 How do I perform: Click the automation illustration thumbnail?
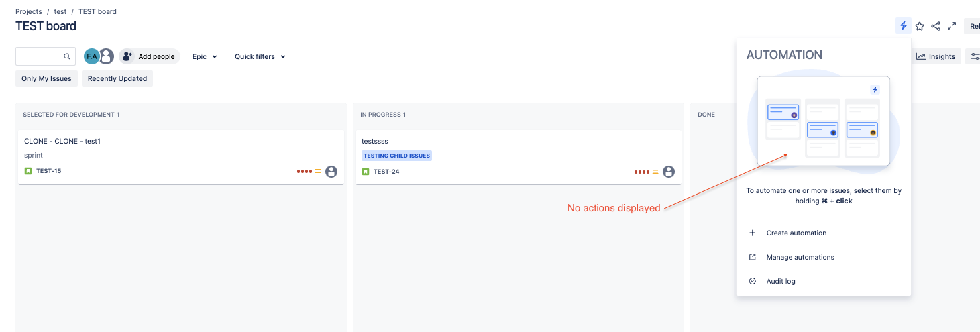824,121
